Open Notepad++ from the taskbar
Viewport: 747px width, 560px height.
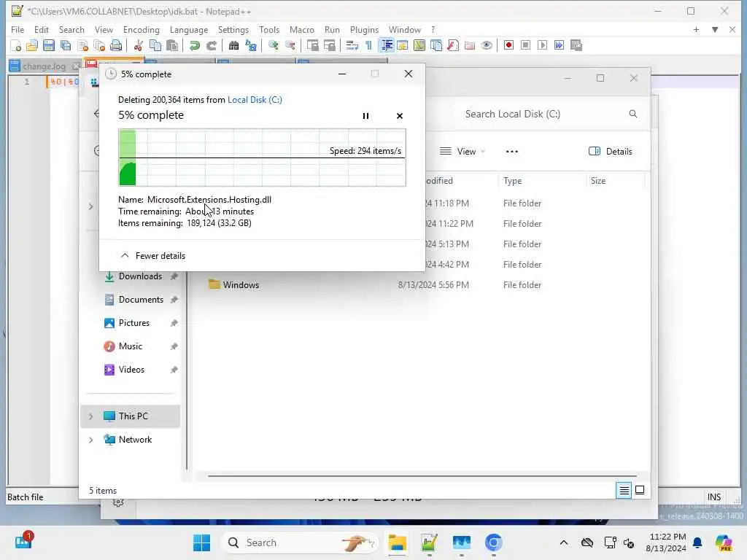click(429, 542)
